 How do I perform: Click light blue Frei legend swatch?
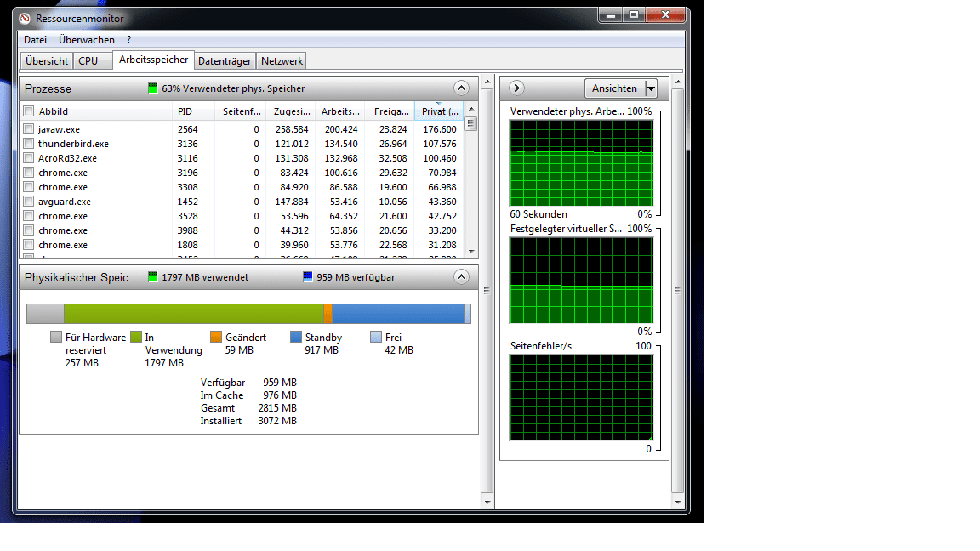[x=376, y=337]
